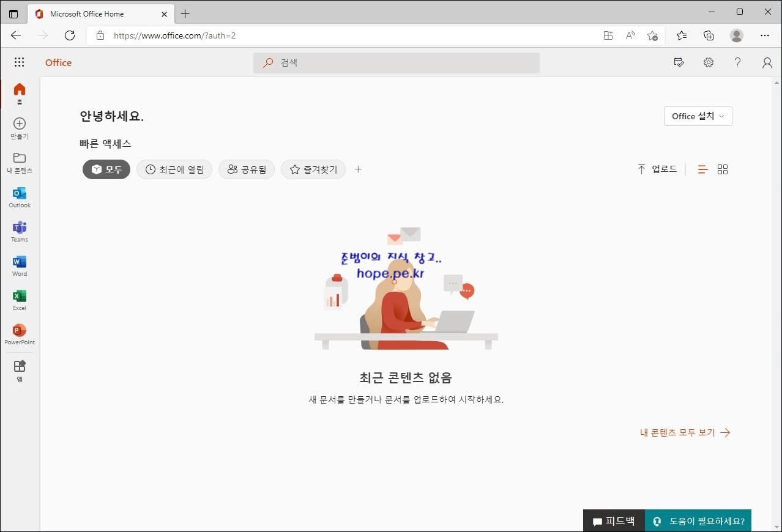Open the tab actions menu icon

tap(13, 13)
